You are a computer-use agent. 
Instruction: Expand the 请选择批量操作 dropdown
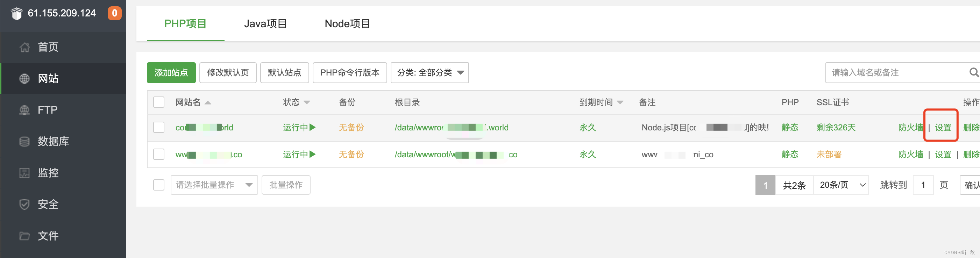click(x=214, y=185)
